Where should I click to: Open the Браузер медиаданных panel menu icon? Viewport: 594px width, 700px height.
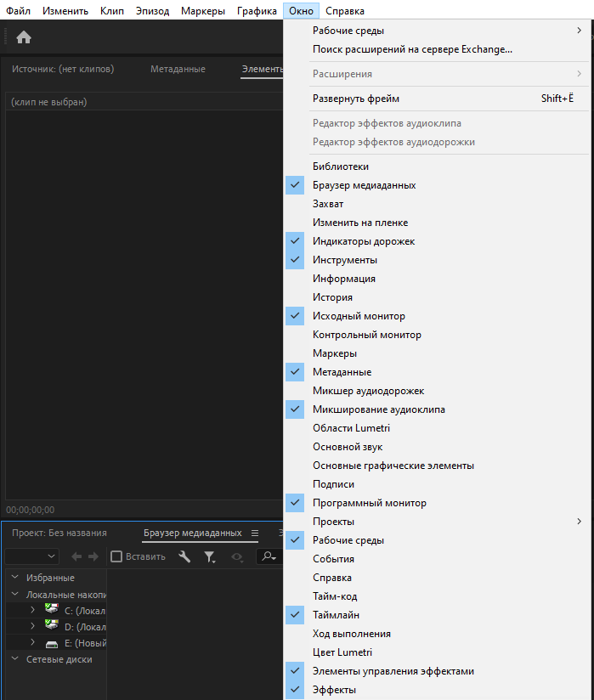[x=255, y=533]
